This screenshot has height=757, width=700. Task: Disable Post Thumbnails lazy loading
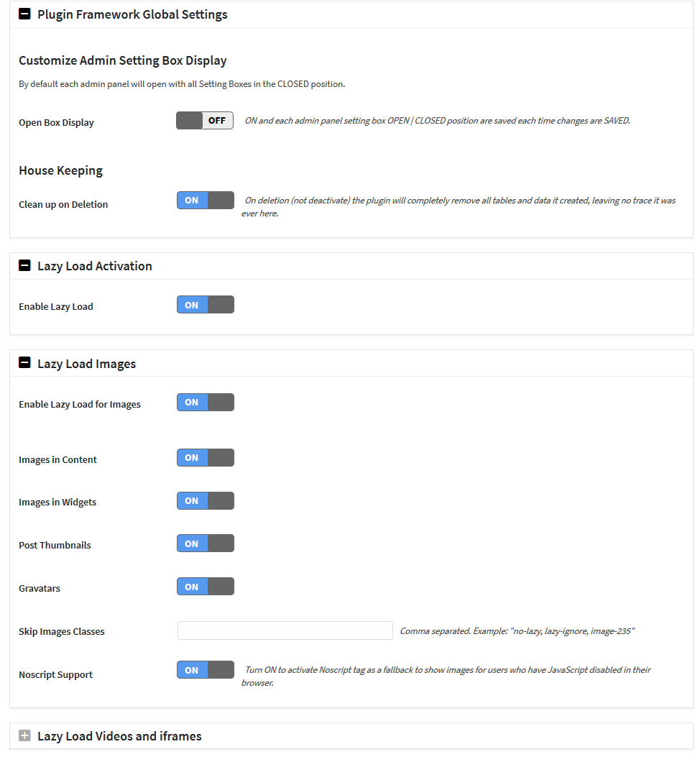coord(205,543)
